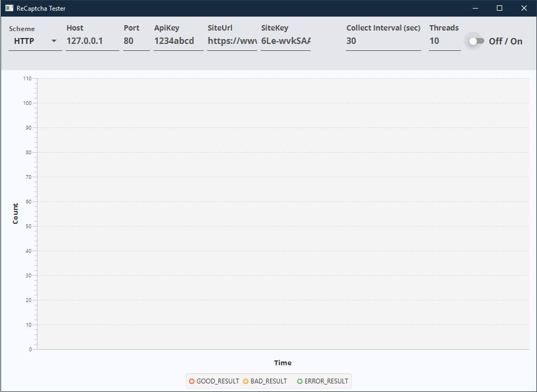
Task: Focus the Host field showing 127.0.0.1
Action: click(x=92, y=41)
